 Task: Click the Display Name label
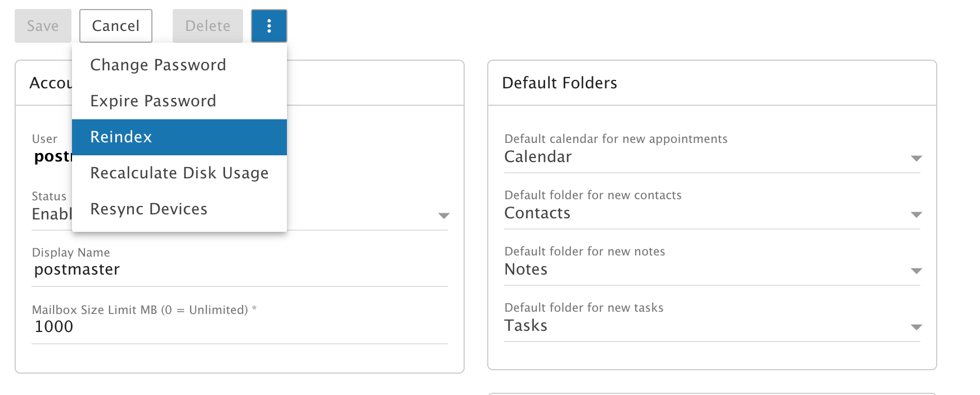71,253
